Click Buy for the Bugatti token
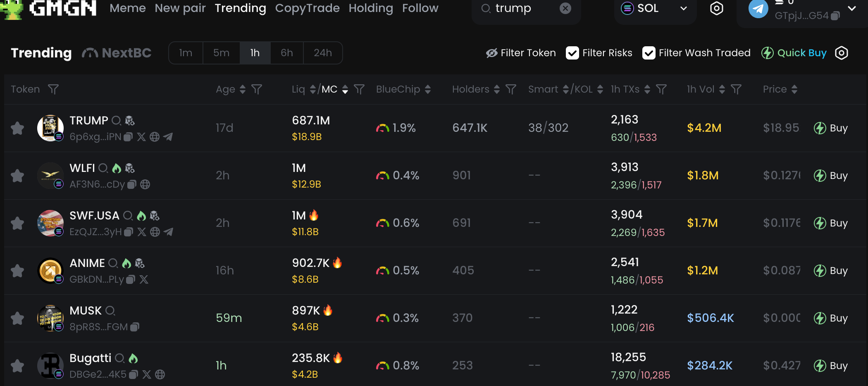Image resolution: width=868 pixels, height=386 pixels. [x=831, y=366]
